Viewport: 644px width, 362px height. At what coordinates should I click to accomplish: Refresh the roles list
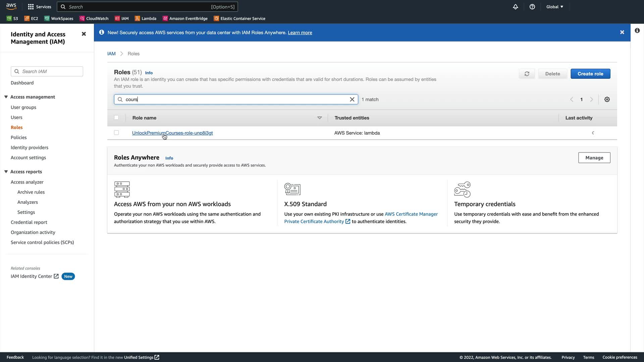[x=527, y=74]
